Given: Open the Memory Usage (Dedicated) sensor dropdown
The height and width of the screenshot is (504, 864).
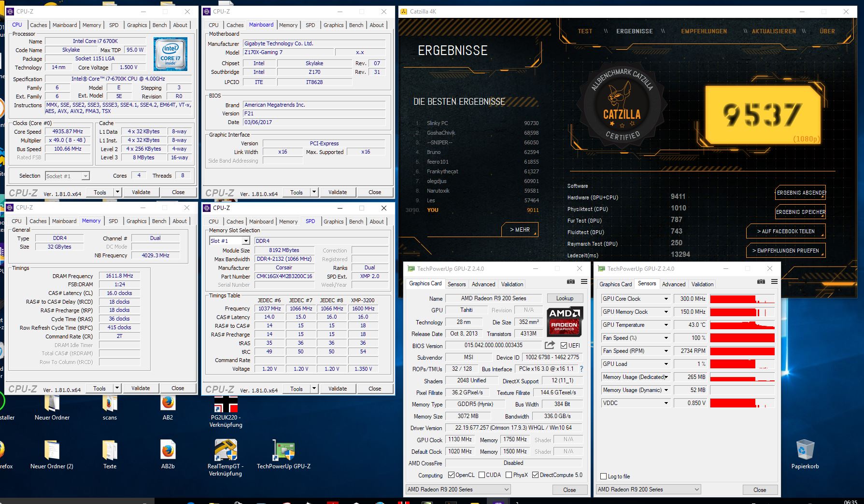Looking at the screenshot, I should coord(666,377).
